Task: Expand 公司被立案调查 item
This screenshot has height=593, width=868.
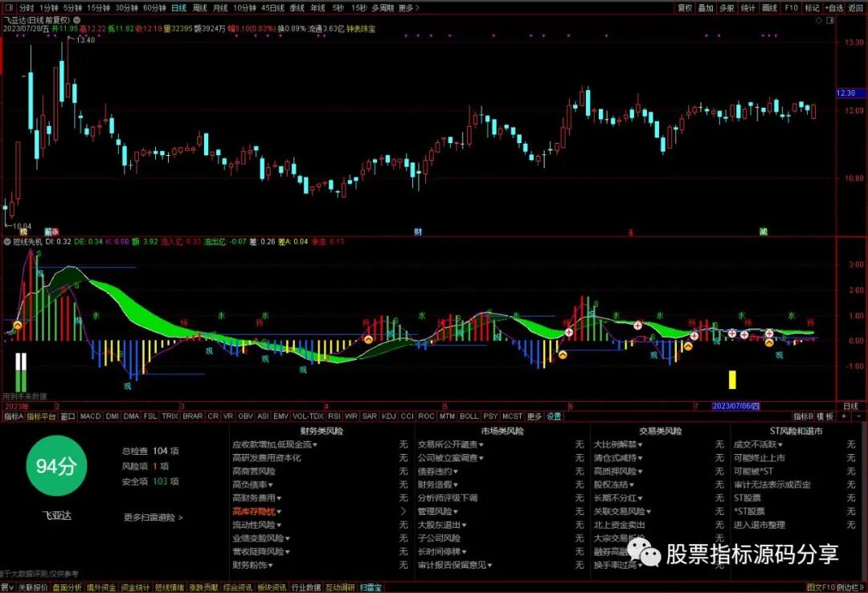Action: pos(451,458)
